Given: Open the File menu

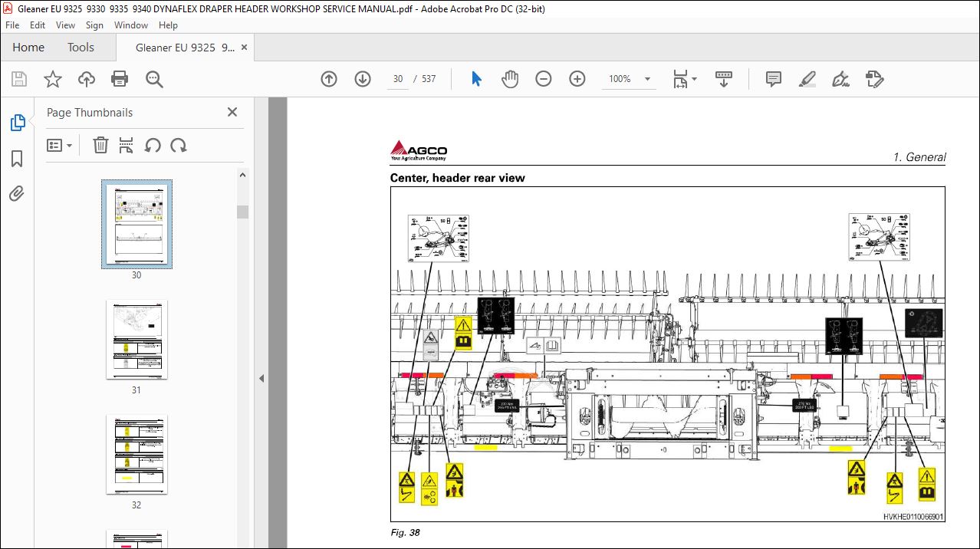Looking at the screenshot, I should pyautogui.click(x=12, y=25).
